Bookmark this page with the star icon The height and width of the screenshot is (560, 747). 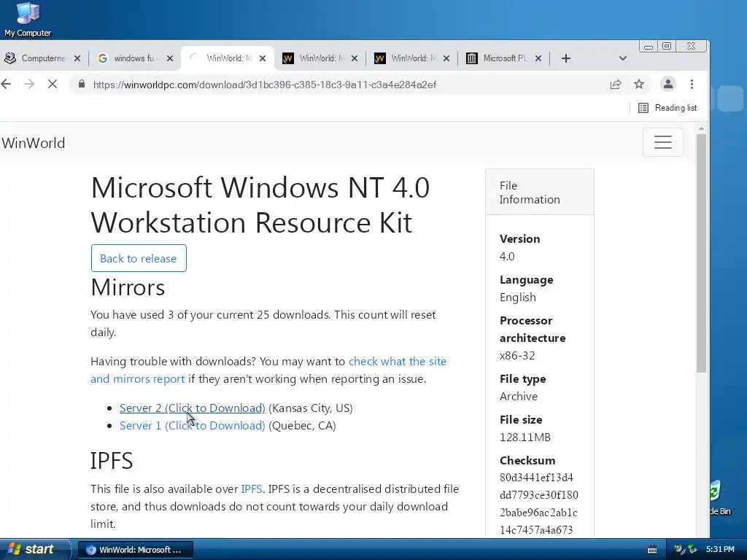(x=639, y=85)
